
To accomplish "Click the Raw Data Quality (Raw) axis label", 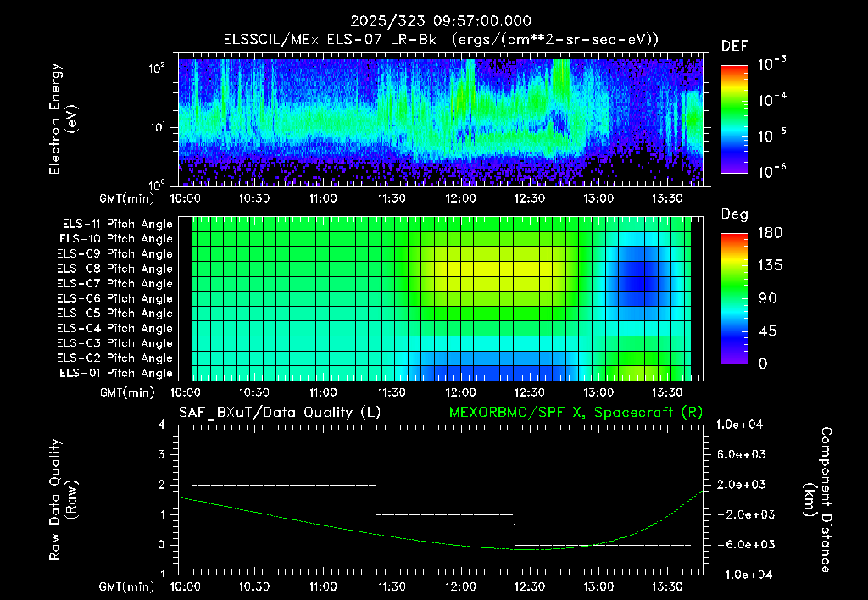I will (x=63, y=500).
